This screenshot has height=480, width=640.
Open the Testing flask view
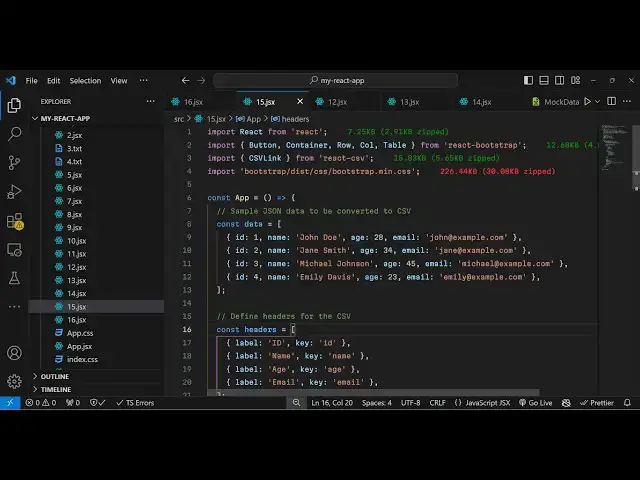14,279
